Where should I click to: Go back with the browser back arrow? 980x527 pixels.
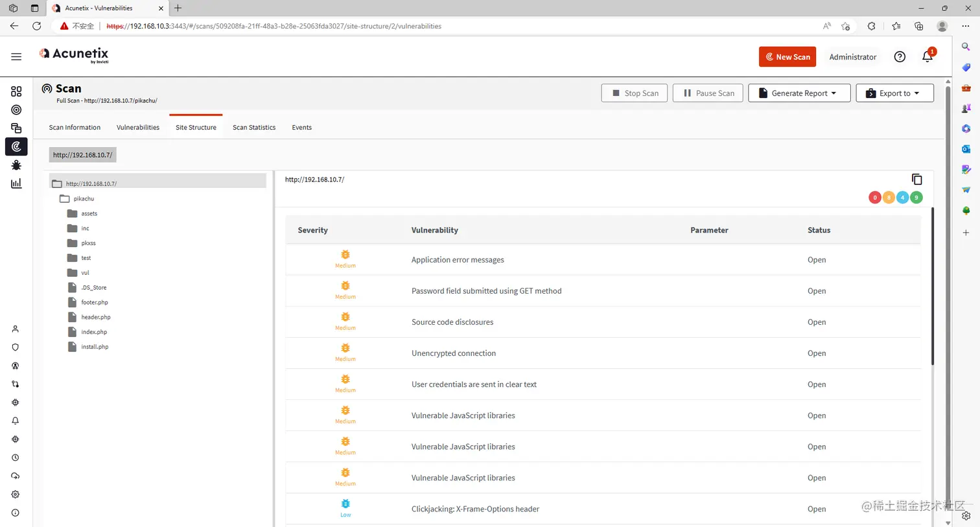(14, 26)
